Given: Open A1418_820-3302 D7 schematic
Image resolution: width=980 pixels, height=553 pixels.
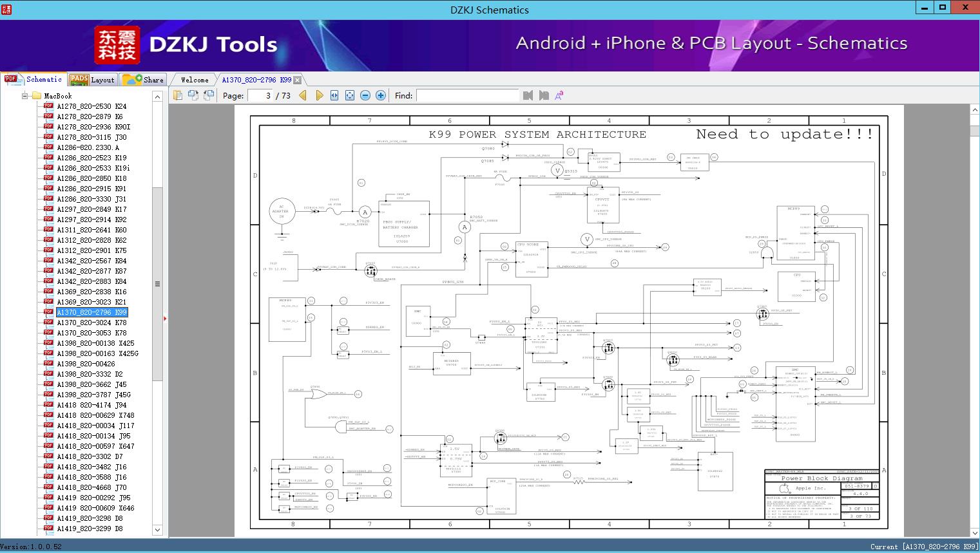Looking at the screenshot, I should (x=90, y=456).
